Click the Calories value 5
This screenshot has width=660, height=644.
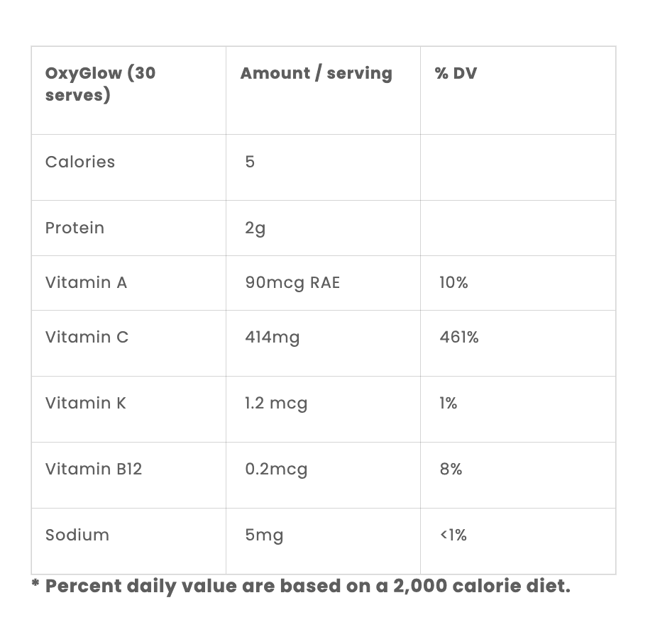(250, 162)
